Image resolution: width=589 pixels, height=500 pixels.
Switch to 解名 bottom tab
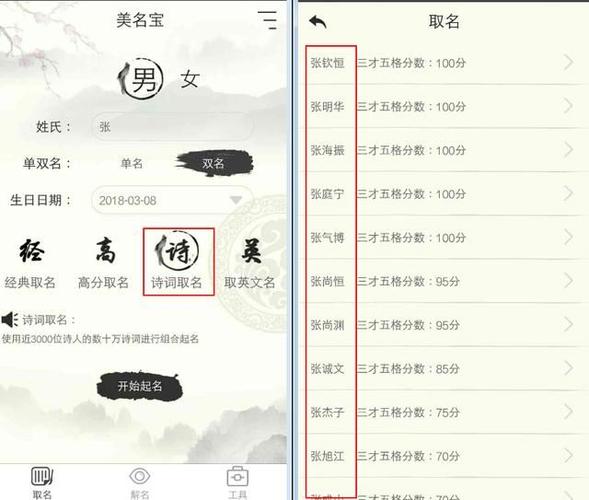140,483
